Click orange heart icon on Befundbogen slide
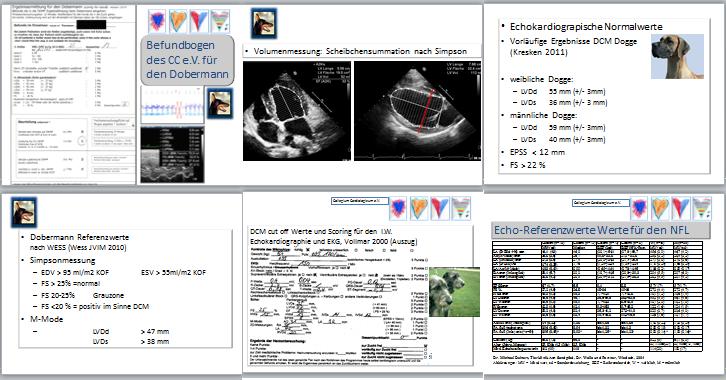 tap(178, 21)
